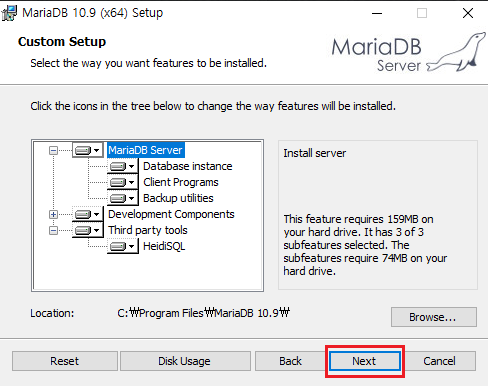Expand the Development Components tree node

click(53, 214)
